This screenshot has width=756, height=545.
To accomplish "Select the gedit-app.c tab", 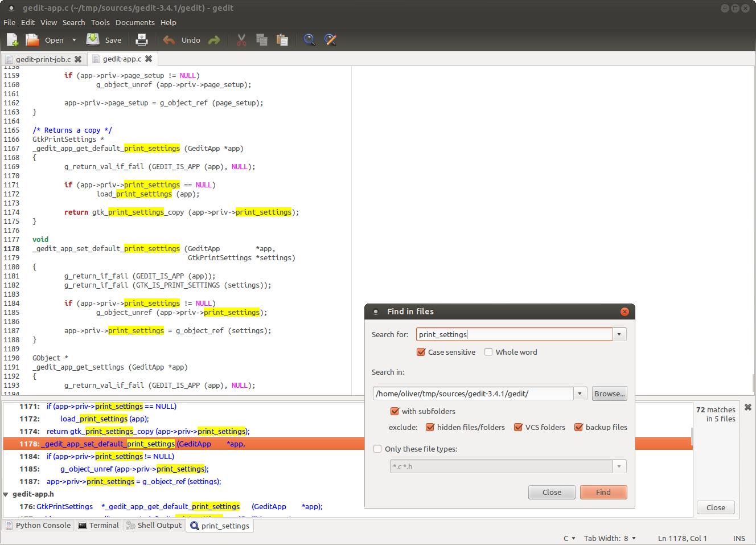I will (x=122, y=59).
